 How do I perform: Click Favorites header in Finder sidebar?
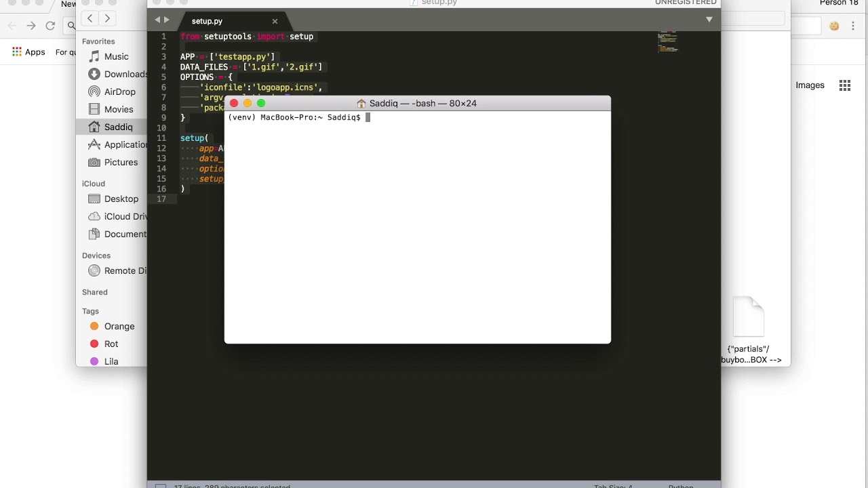(98, 41)
